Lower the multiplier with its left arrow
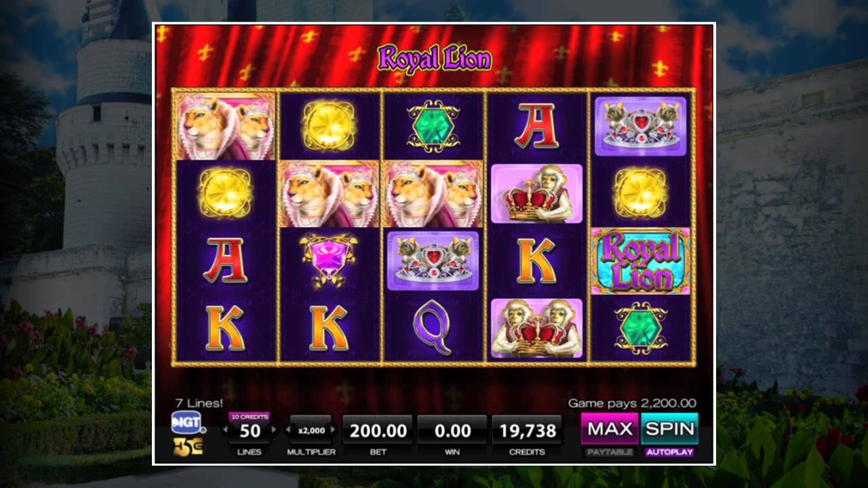Viewport: 868px width, 488px height. [x=287, y=430]
